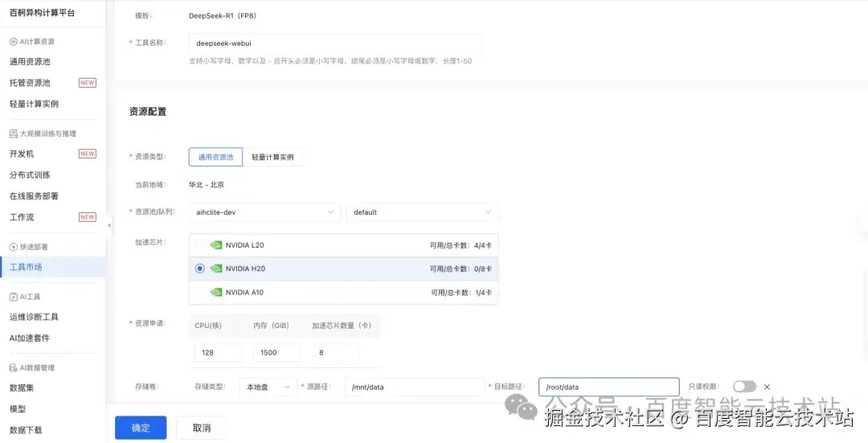
Task: Select the 通用资源池 resource type tab
Action: click(215, 157)
